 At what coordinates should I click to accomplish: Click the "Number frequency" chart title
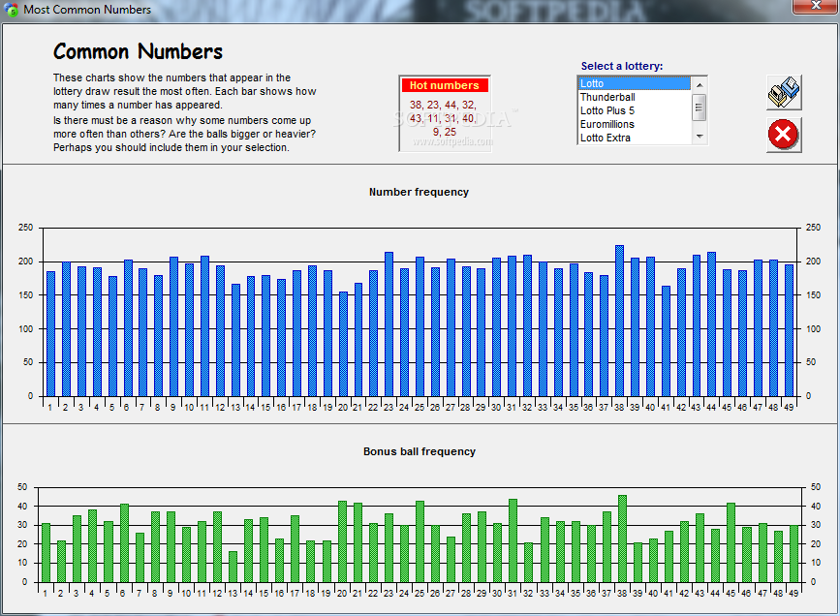[419, 192]
